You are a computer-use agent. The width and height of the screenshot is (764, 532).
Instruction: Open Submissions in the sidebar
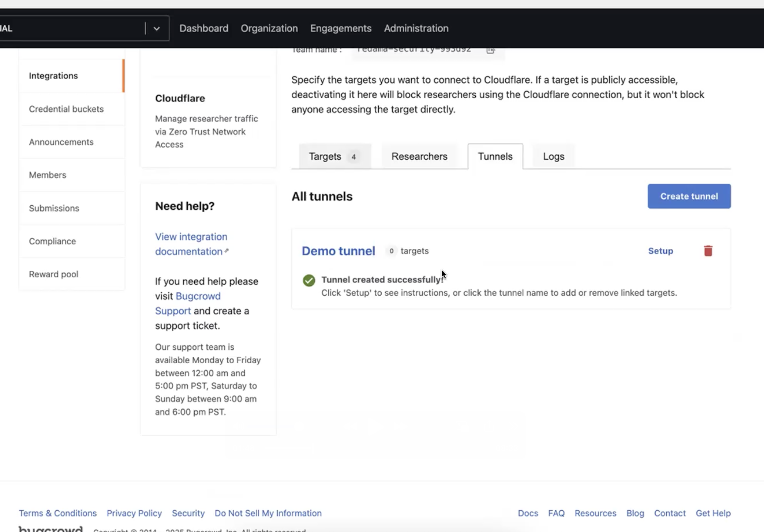72,208
